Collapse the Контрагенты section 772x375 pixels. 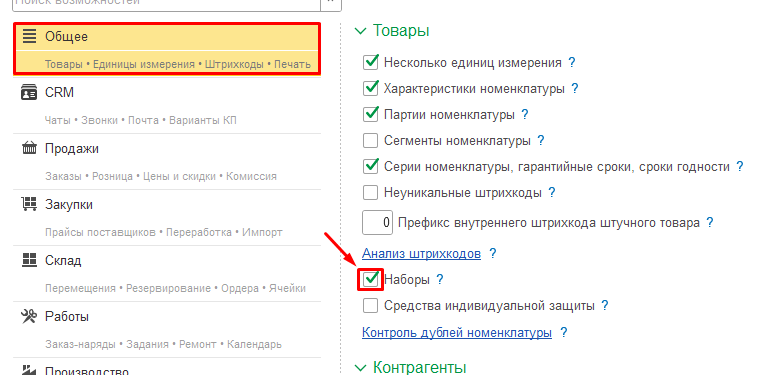point(360,368)
